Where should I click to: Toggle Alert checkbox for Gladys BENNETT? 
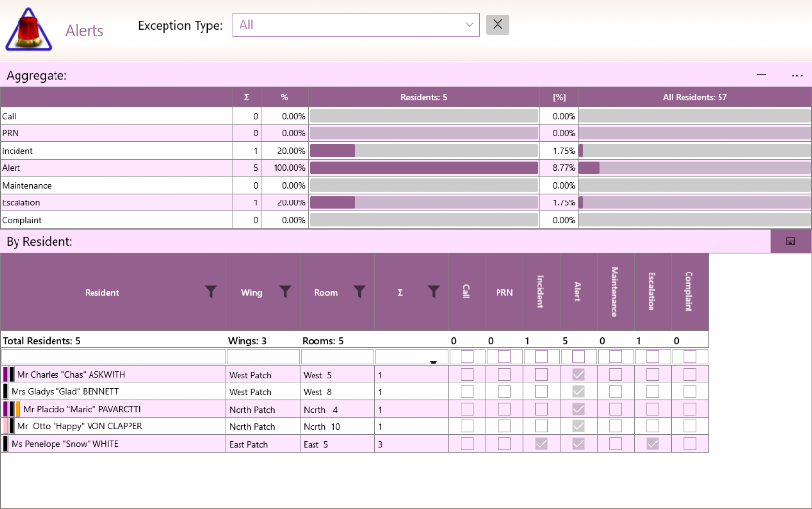tap(578, 391)
